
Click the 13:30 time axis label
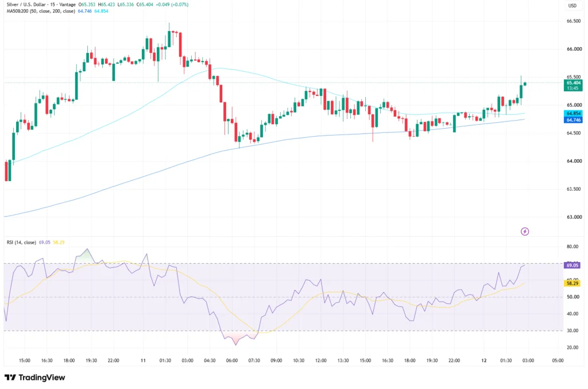pyautogui.click(x=343, y=360)
